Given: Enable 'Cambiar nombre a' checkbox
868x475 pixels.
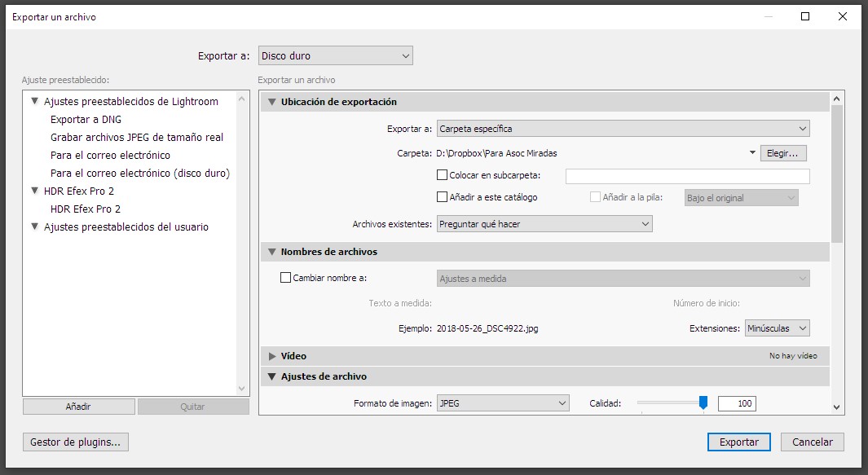Looking at the screenshot, I should [x=285, y=278].
